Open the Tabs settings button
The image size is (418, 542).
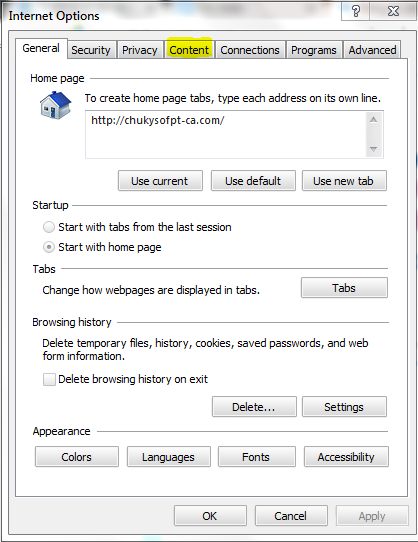[x=344, y=288]
